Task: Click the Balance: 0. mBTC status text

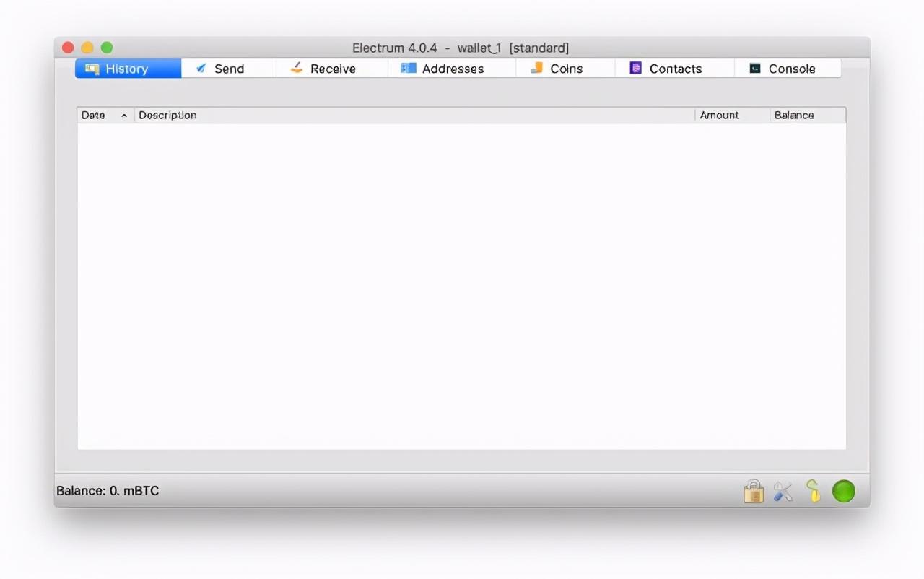Action: (108, 491)
